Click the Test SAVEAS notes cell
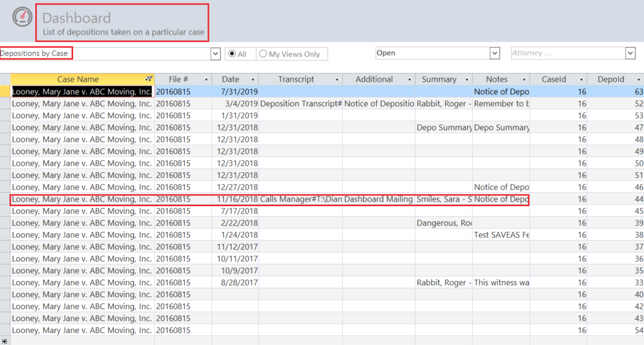The width and height of the screenshot is (644, 345). point(501,234)
